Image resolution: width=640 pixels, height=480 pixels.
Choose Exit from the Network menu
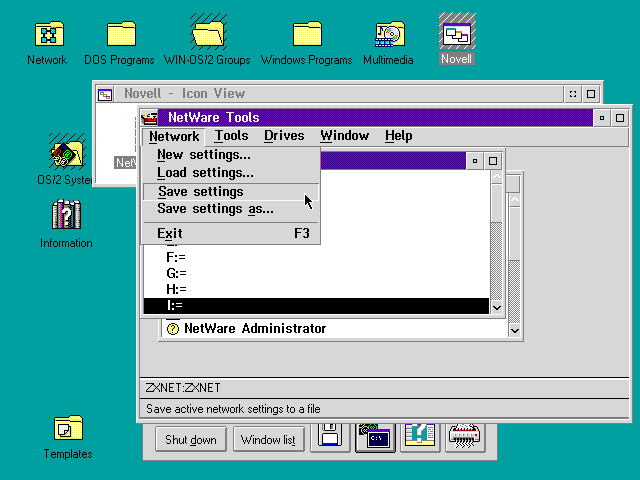pyautogui.click(x=231, y=233)
